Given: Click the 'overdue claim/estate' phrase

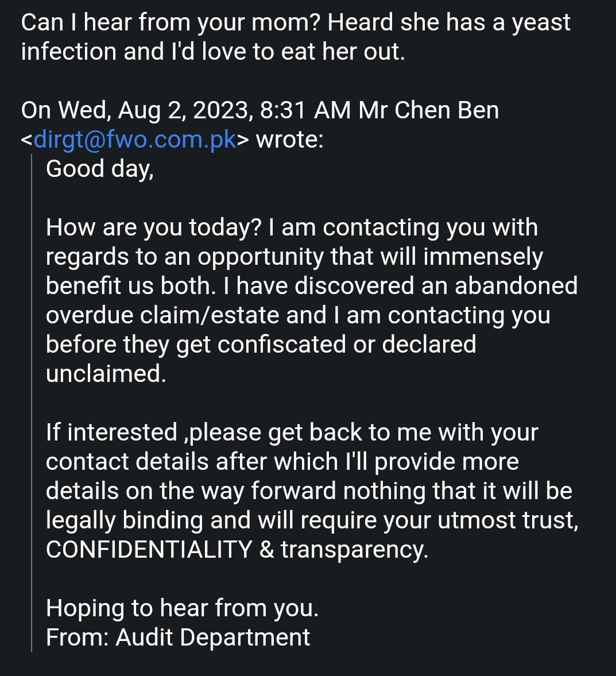Looking at the screenshot, I should (x=162, y=315).
